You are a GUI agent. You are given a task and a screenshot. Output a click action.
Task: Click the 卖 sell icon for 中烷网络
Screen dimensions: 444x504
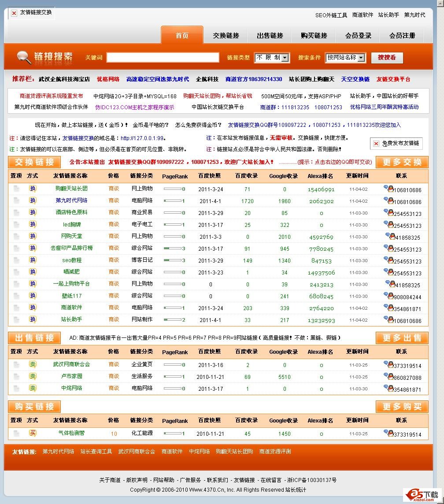click(x=33, y=388)
